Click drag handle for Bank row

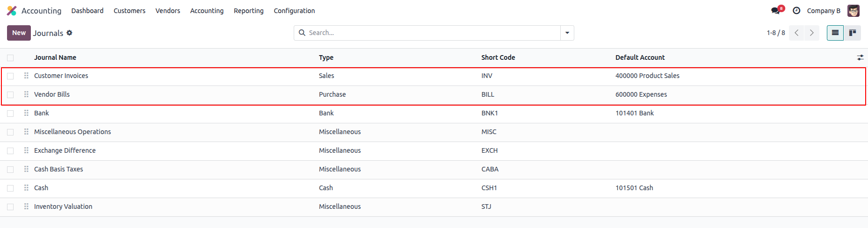(x=26, y=113)
